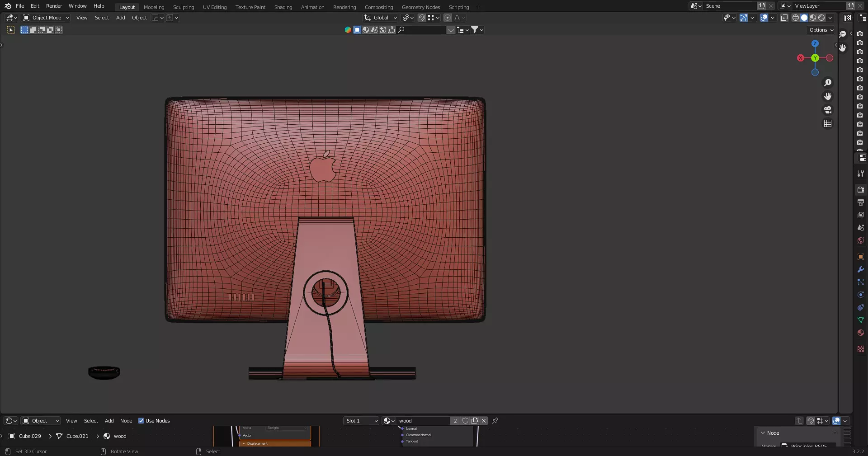Select the Tweak select box tool icon

(11, 30)
